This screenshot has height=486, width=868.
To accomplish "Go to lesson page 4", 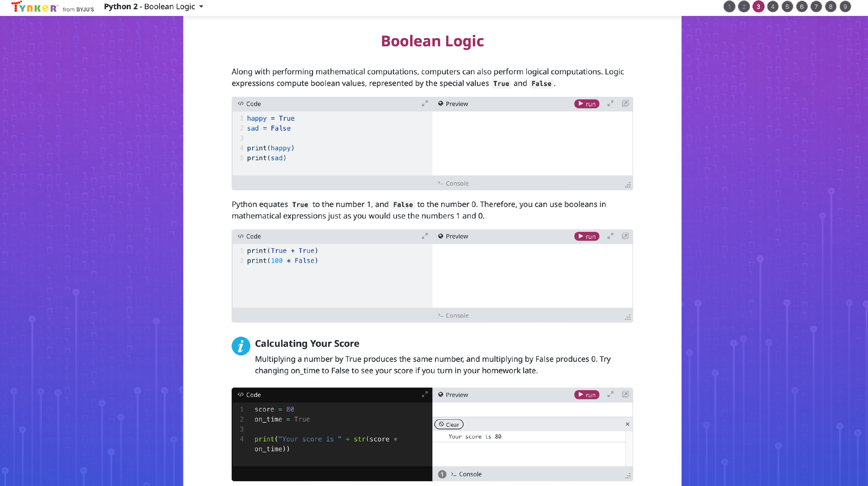I will pos(773,7).
